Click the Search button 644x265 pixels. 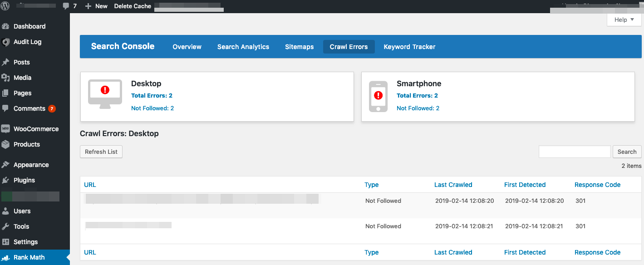point(627,152)
